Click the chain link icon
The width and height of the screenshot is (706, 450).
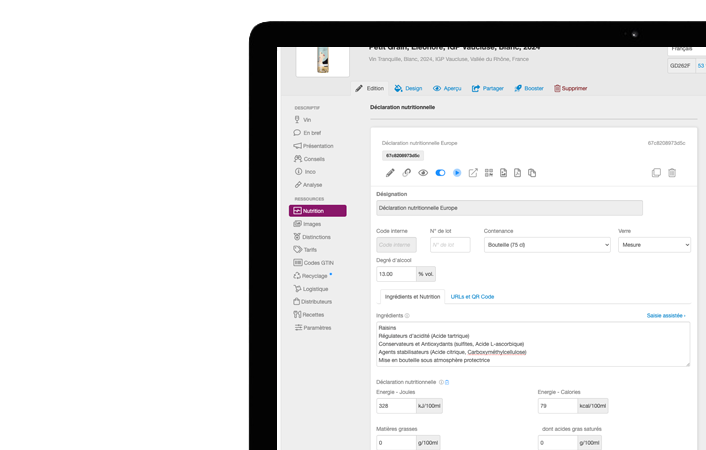407,173
